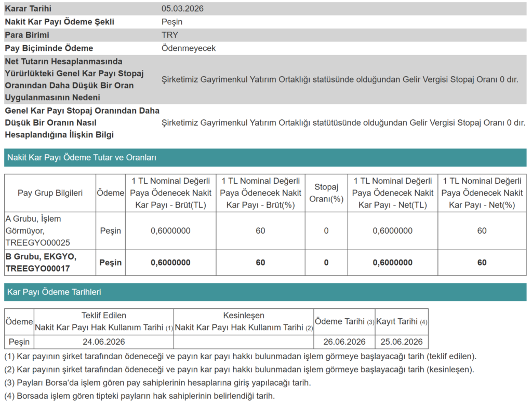Click the Nakit Kar Payı Ödeme Tutar ve Oranları header
Image resolution: width=532 pixels, height=408 pixels.
pos(82,157)
